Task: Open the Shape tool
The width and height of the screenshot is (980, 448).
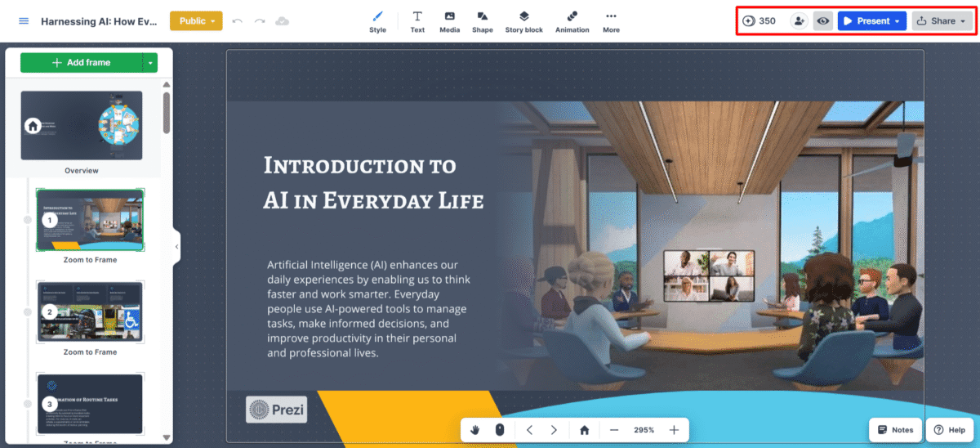Action: 483,22
